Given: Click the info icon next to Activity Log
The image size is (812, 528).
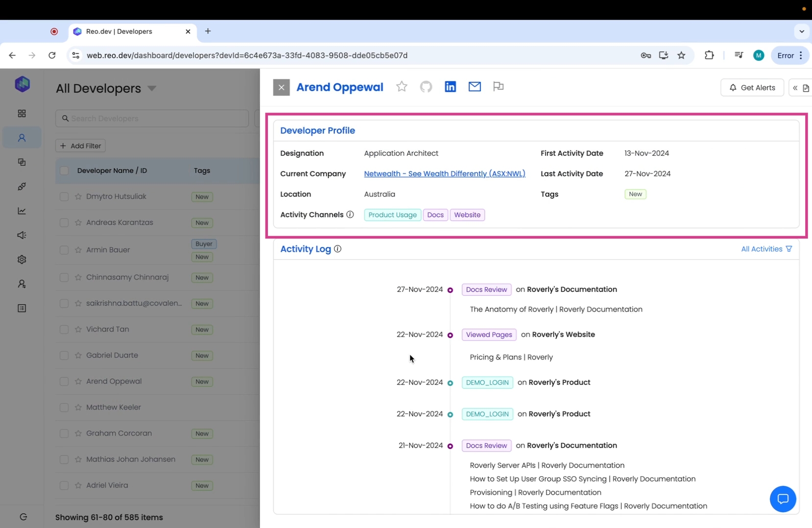Looking at the screenshot, I should pyautogui.click(x=337, y=249).
